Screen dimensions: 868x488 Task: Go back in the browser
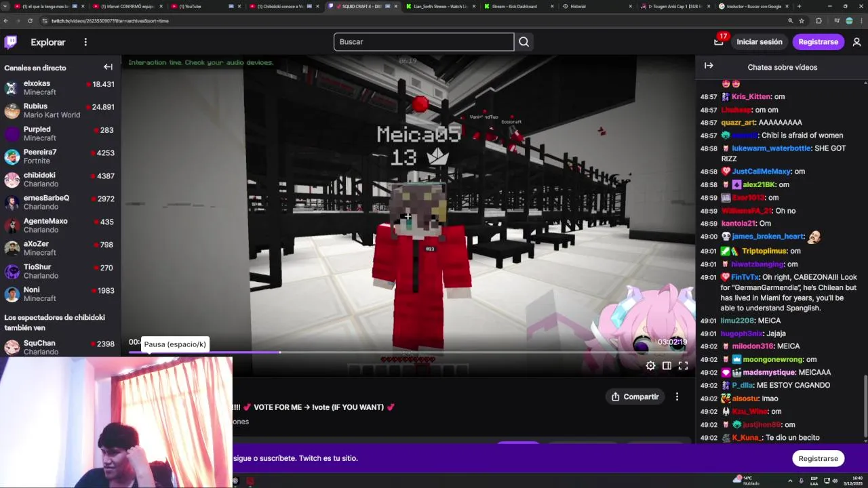point(6,21)
